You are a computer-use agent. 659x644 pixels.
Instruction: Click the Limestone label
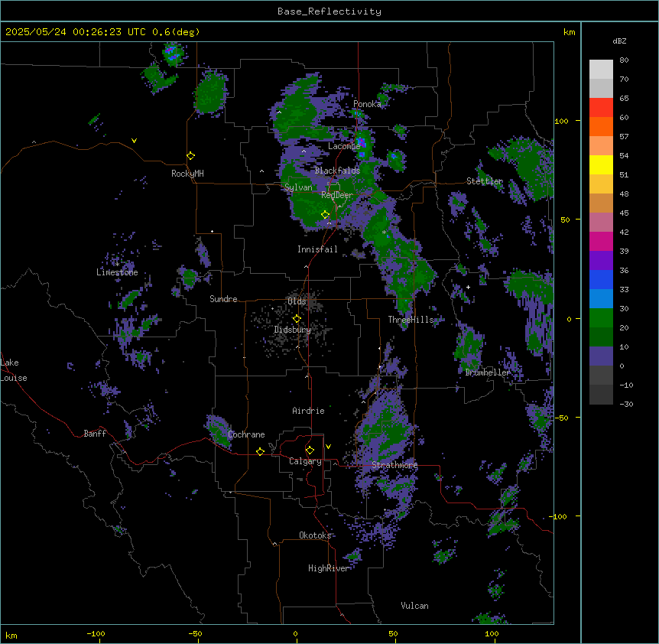click(117, 272)
